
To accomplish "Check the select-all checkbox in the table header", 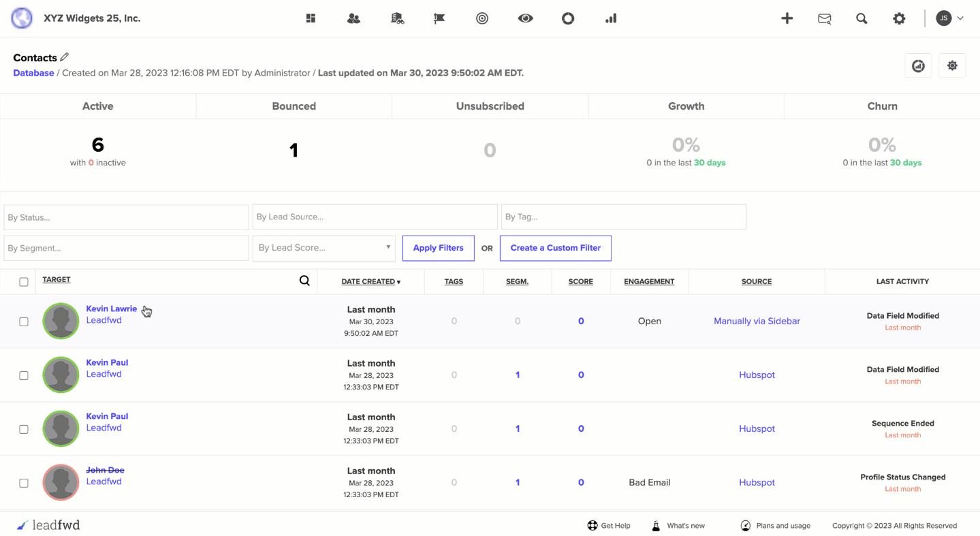I will (x=24, y=281).
